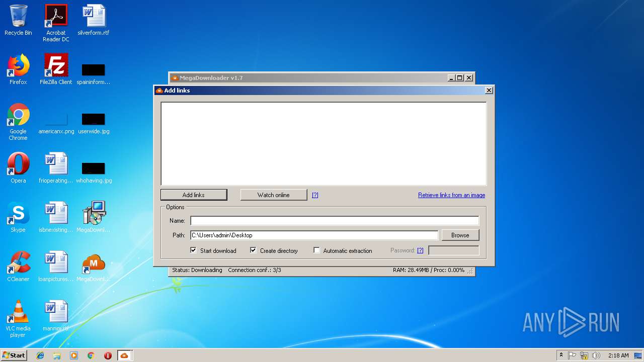Select the spaininform file icon on desktop
This screenshot has height=362, width=644.
94,73
